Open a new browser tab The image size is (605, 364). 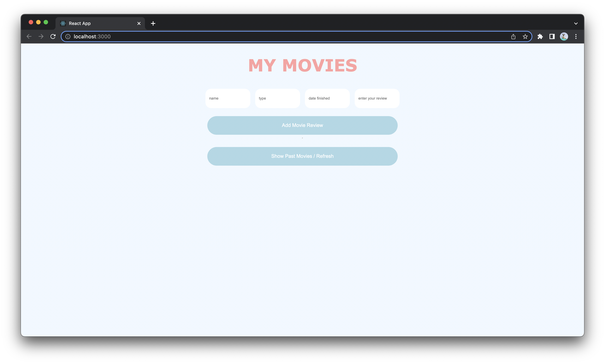tap(153, 23)
